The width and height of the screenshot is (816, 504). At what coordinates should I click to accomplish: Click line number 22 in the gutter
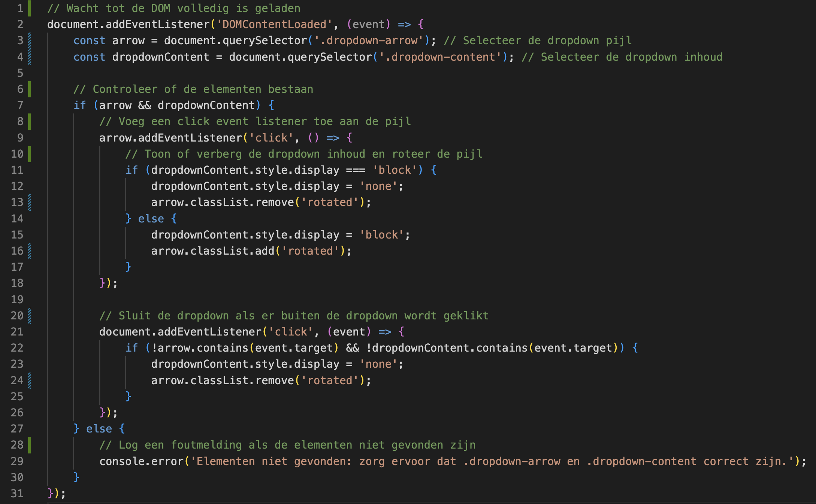[17, 348]
